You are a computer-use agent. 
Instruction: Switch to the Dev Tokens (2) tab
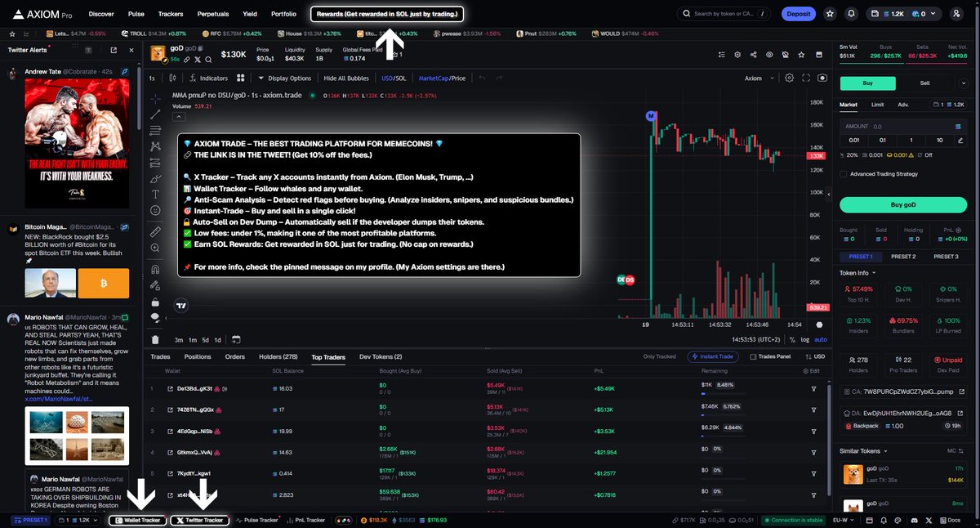point(381,356)
